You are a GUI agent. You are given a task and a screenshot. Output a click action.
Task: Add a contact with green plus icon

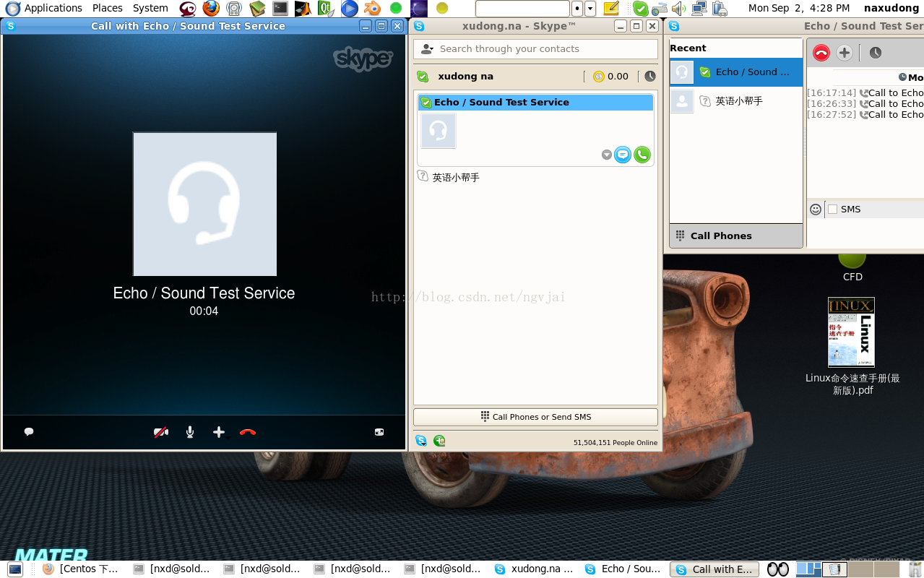[439, 441]
